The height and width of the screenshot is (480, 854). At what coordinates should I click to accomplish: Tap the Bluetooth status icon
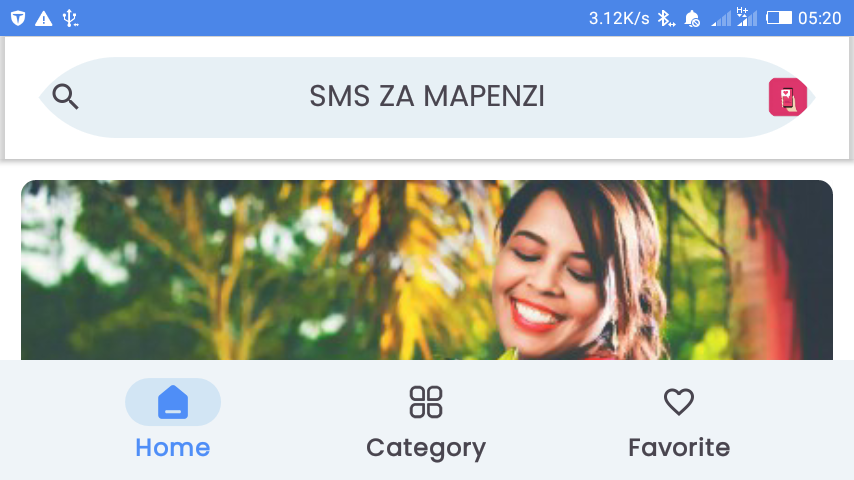click(x=666, y=18)
